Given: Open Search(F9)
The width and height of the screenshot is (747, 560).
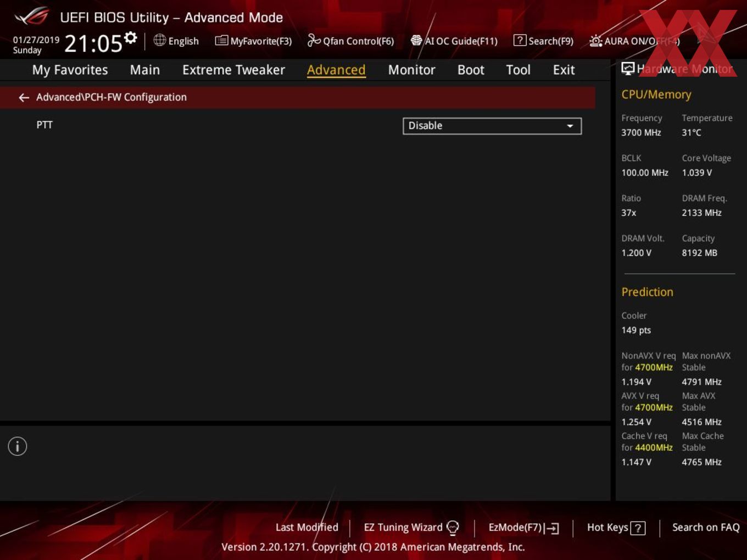Looking at the screenshot, I should click(x=543, y=41).
